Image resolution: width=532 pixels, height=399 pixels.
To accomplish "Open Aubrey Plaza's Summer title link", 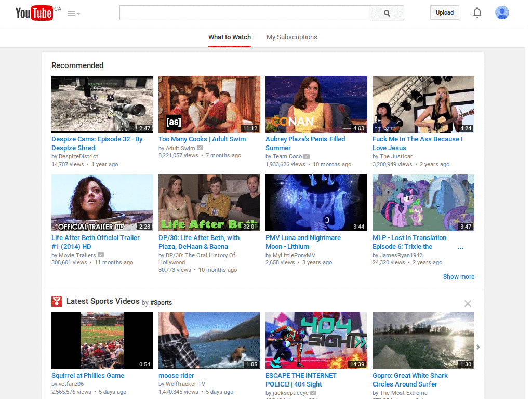I will [305, 143].
